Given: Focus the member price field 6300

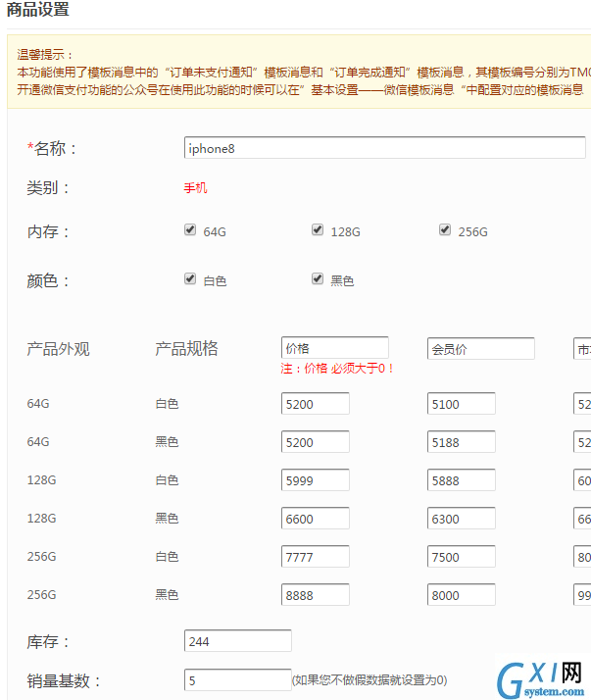Looking at the screenshot, I should point(461,519).
